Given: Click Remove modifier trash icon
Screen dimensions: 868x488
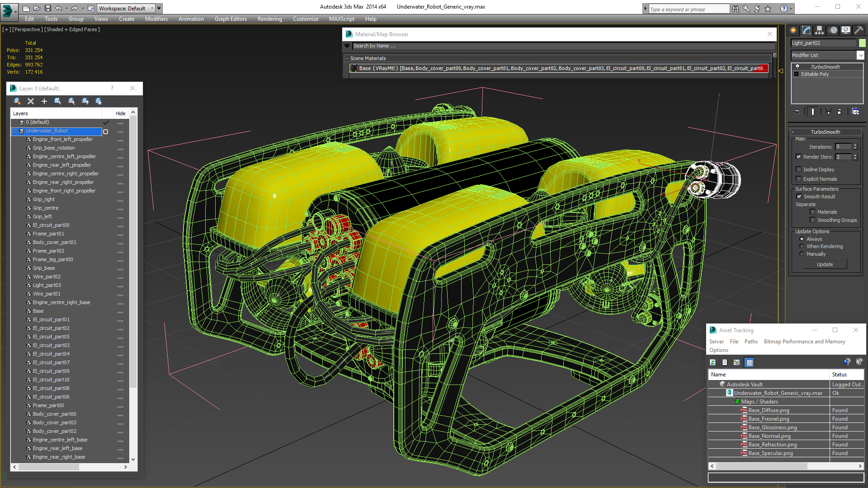Looking at the screenshot, I should (840, 111).
